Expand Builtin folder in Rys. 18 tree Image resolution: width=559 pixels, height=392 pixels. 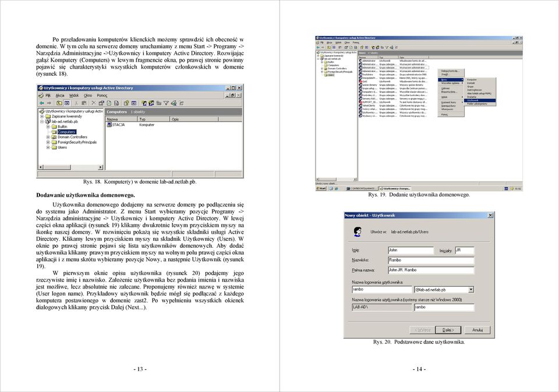pos(48,127)
